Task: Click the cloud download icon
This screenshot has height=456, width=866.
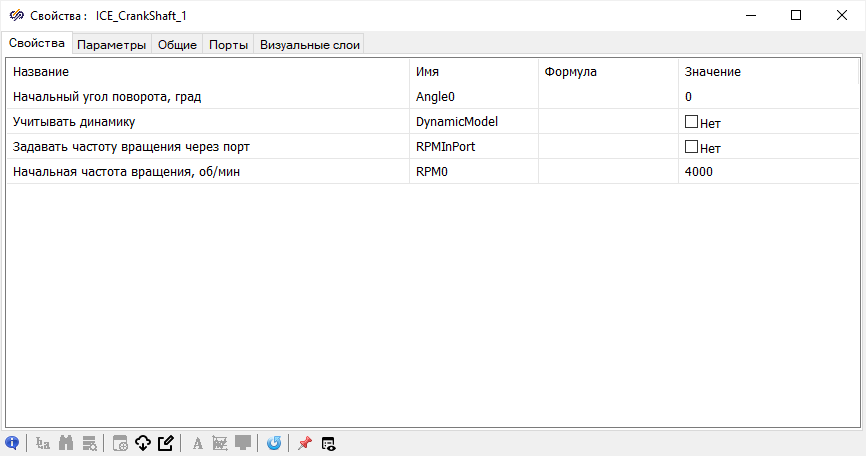Action: (x=142, y=443)
